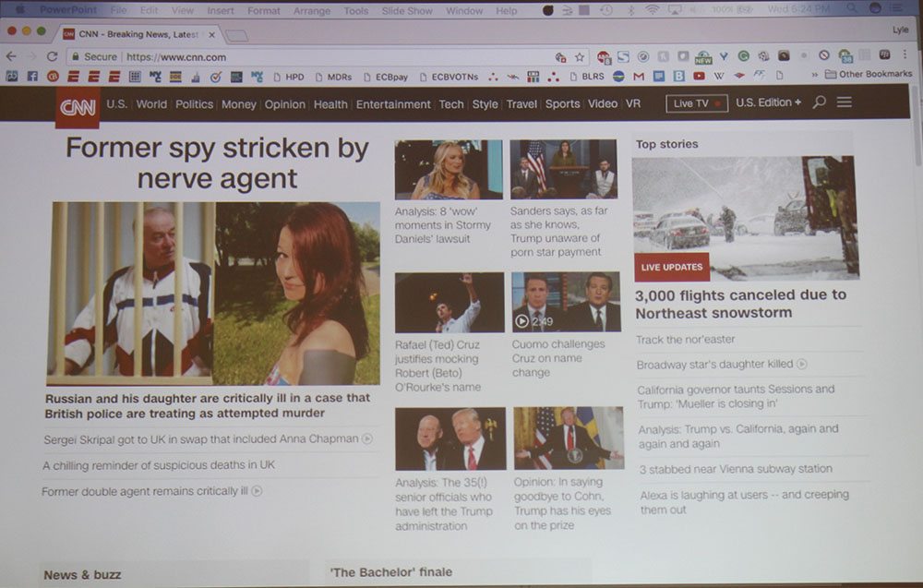Select the Politics section in CNN nav
Screen dimensions: 923x588
tap(194, 104)
